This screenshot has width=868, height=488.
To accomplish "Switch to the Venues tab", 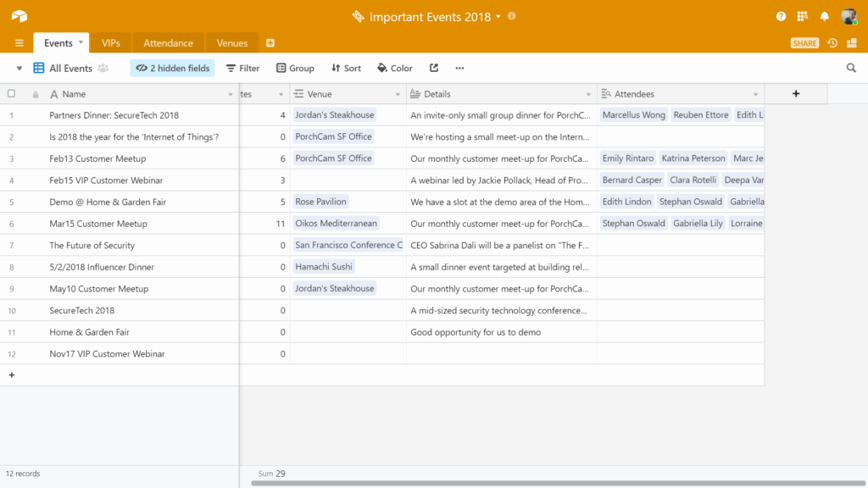I will coord(232,43).
